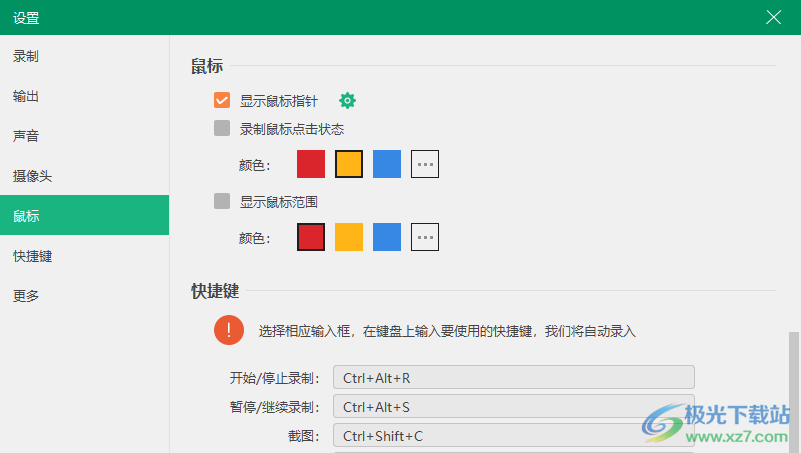801x453 pixels.
Task: Click the 显示鼠标范围 label text
Action: tap(279, 202)
